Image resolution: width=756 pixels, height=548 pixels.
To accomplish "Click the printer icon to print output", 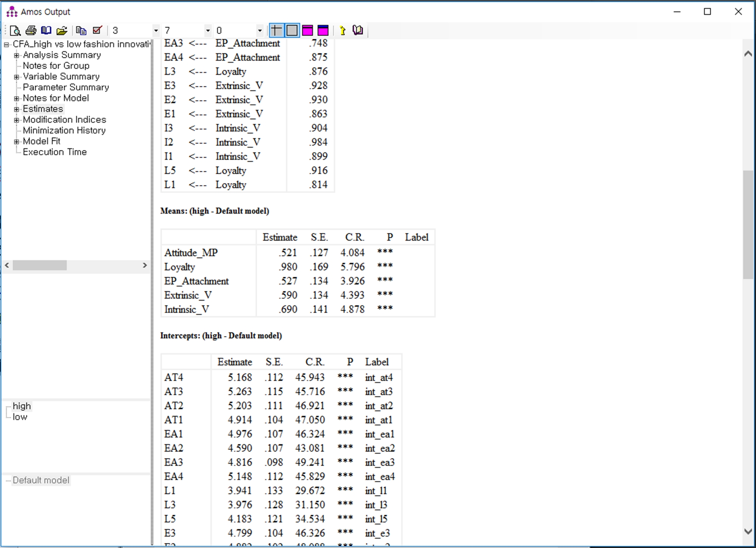I will pos(31,31).
